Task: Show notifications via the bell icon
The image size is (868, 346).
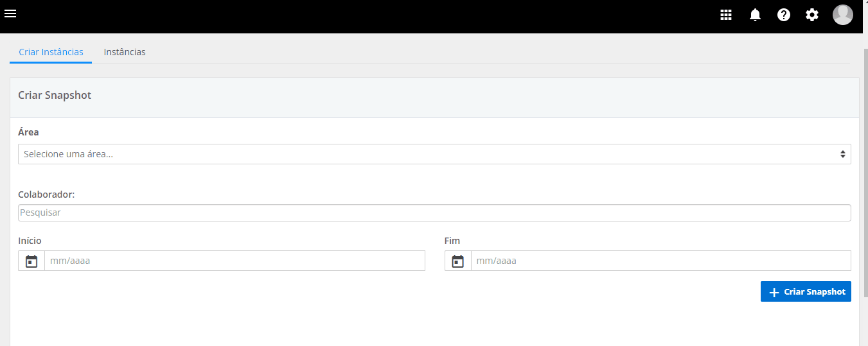Action: (755, 15)
